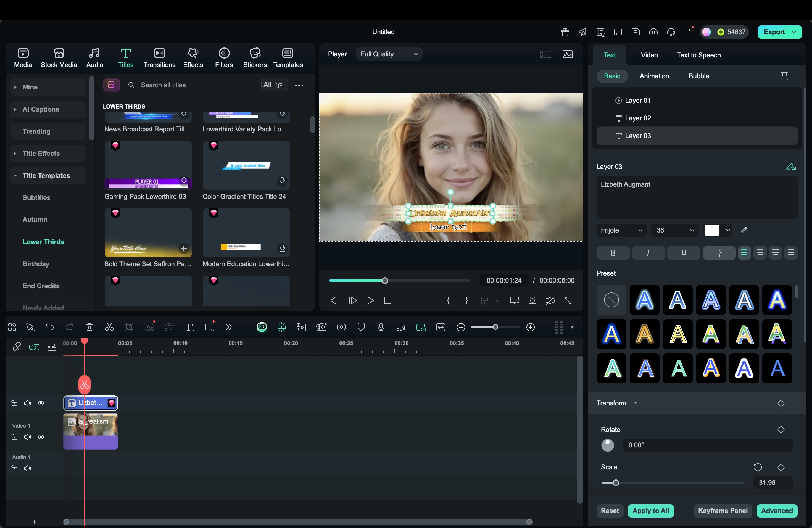
Task: Click the Split scissors icon in timeline toolbar
Action: pos(109,327)
